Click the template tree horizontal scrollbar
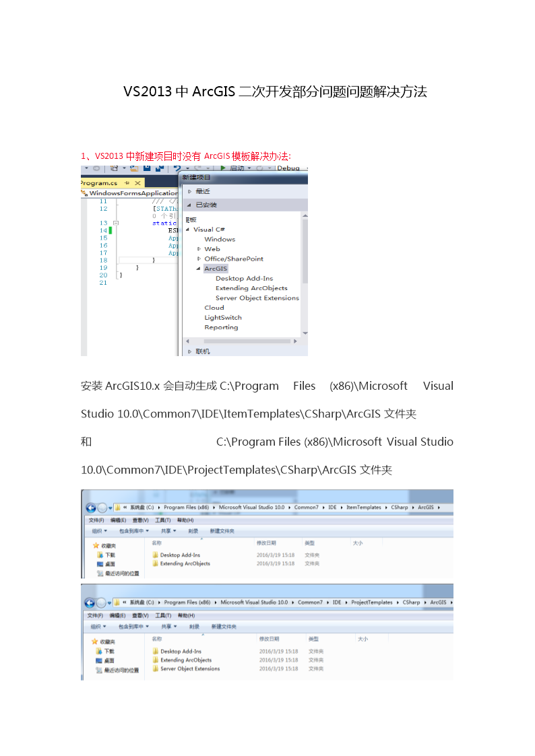The height and width of the screenshot is (756, 535). [x=247, y=341]
